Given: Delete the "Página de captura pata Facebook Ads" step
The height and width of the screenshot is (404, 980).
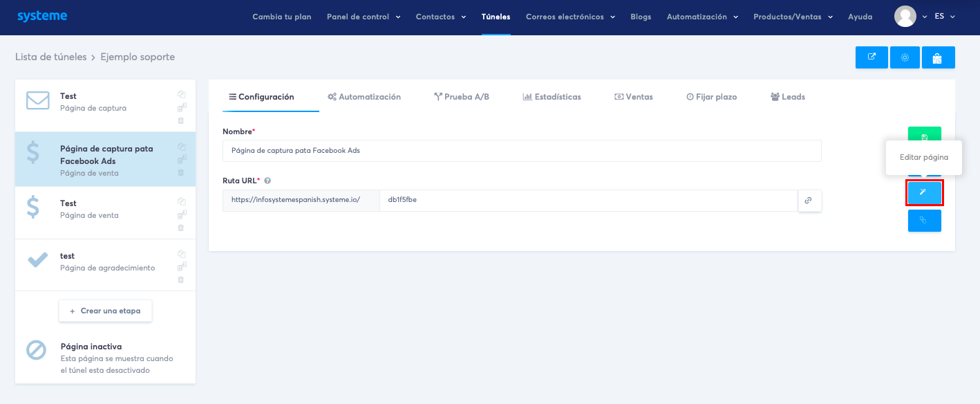Looking at the screenshot, I should point(182,172).
